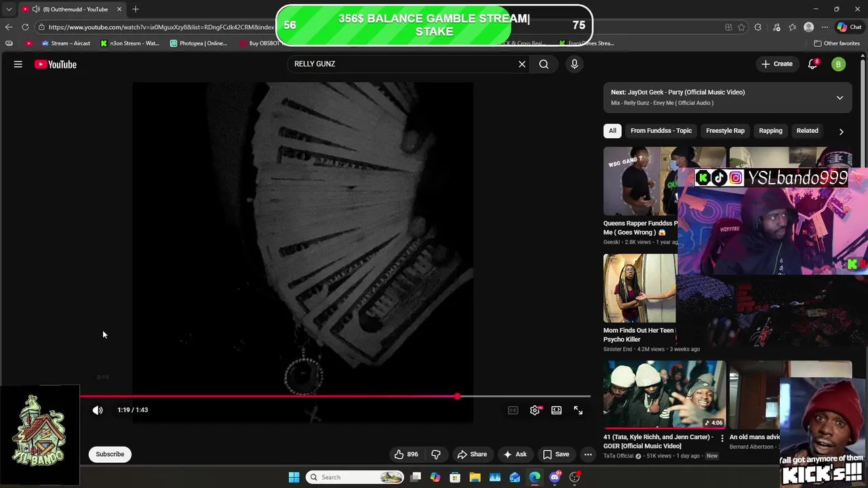Image resolution: width=868 pixels, height=488 pixels.
Task: Select the Related chip
Action: [807, 131]
